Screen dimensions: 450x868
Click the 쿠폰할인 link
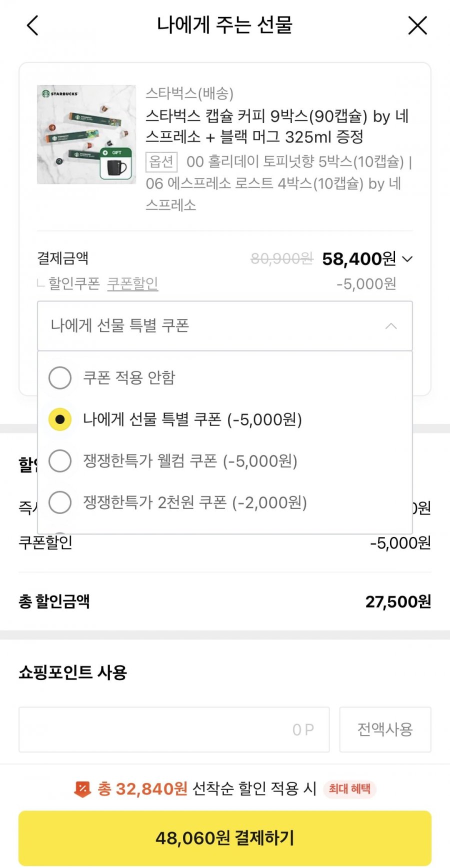tap(132, 283)
